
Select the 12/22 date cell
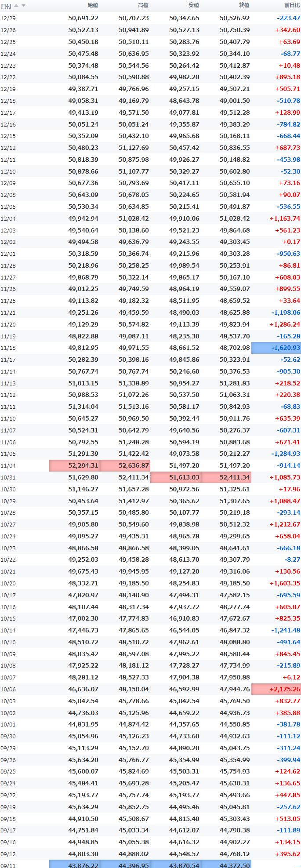pos(8,77)
